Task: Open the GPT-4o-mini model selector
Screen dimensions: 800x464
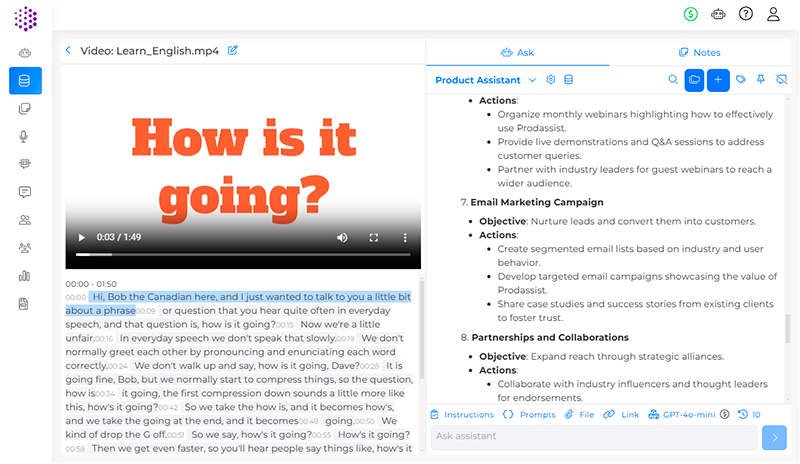Action: (682, 414)
